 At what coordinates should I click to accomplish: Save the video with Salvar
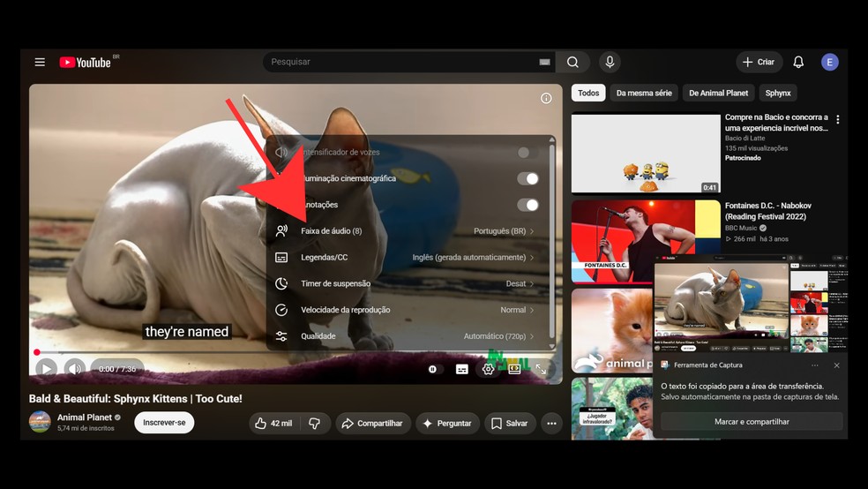click(510, 423)
